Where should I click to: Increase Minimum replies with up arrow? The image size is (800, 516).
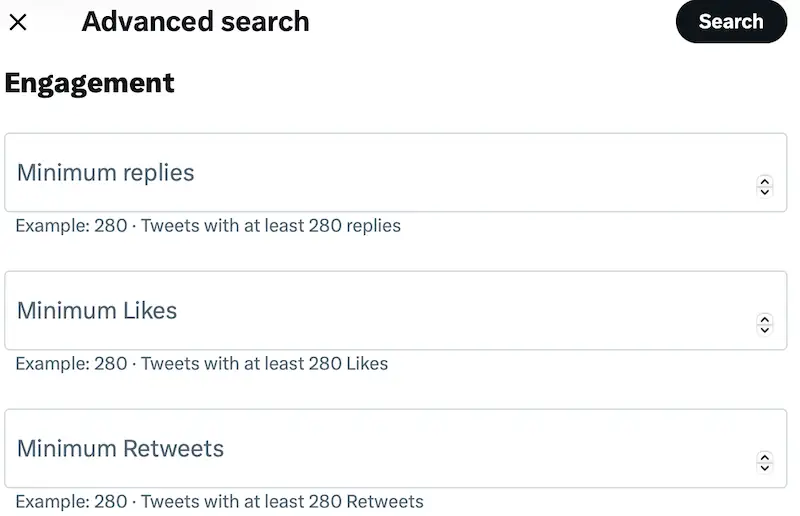tap(765, 181)
